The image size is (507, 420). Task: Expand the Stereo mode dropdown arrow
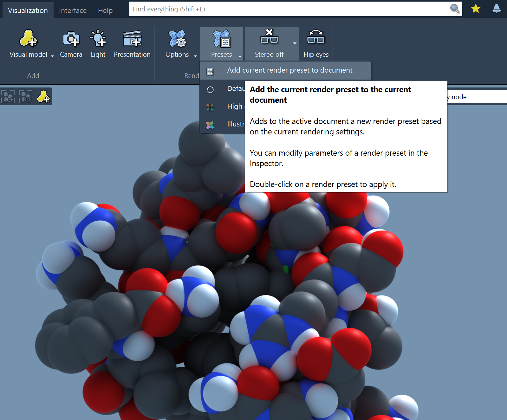295,43
